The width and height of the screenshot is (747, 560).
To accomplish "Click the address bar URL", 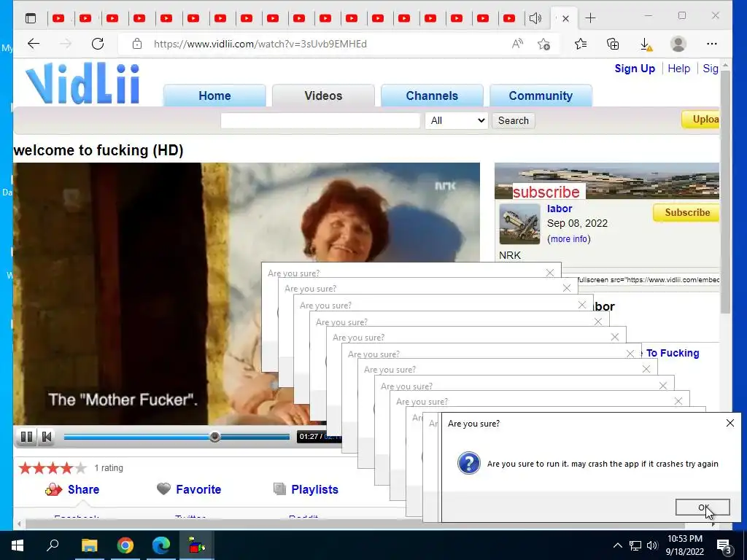I will 260,44.
